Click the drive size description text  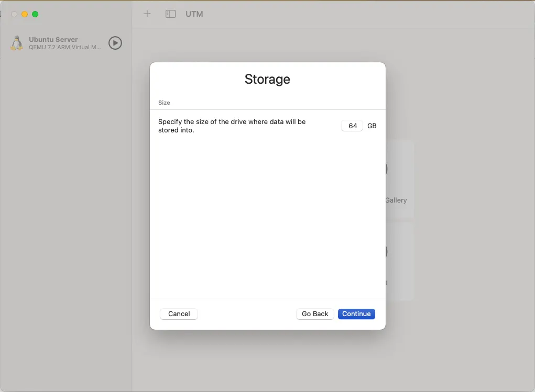click(232, 126)
